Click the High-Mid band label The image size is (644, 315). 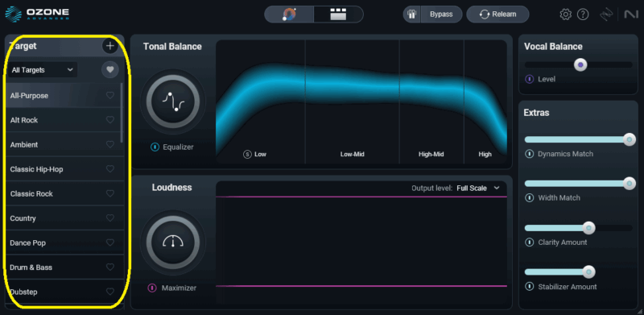click(431, 154)
